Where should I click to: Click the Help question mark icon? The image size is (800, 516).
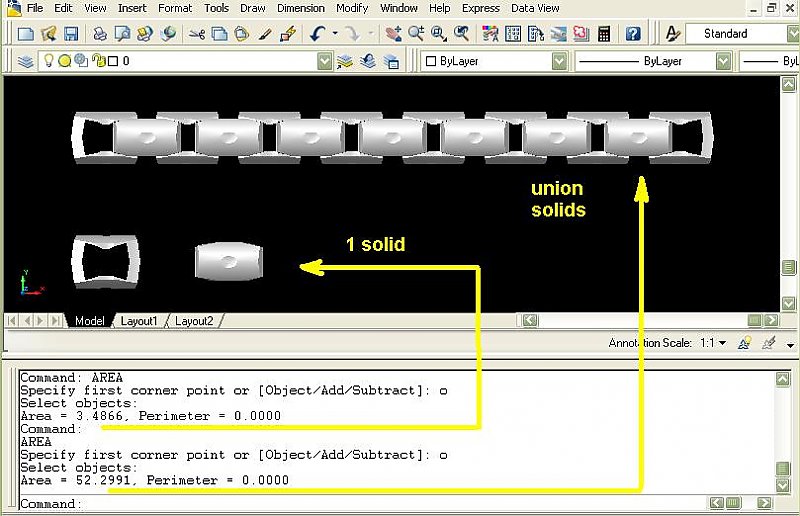[633, 34]
